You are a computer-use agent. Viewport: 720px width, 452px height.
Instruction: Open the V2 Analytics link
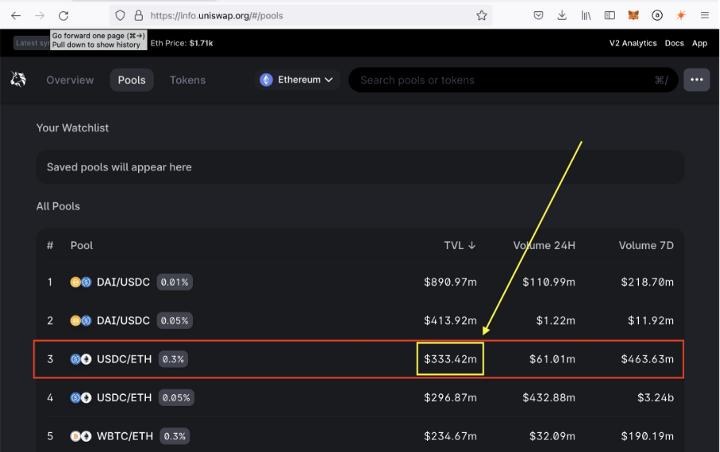tap(633, 43)
